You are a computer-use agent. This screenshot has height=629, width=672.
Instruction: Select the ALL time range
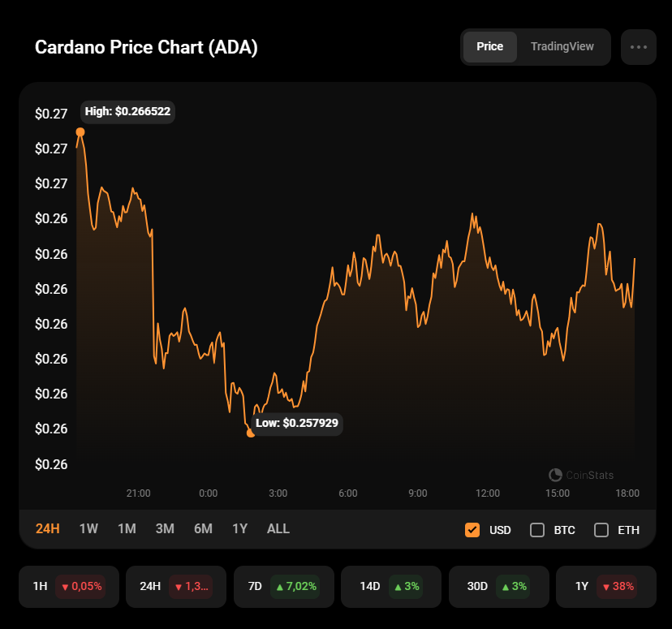click(x=278, y=528)
